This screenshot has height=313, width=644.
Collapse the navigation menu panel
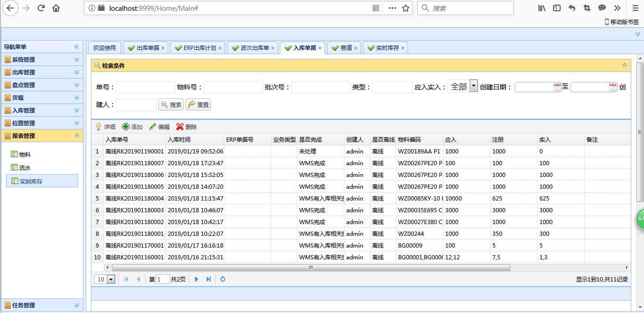76,47
